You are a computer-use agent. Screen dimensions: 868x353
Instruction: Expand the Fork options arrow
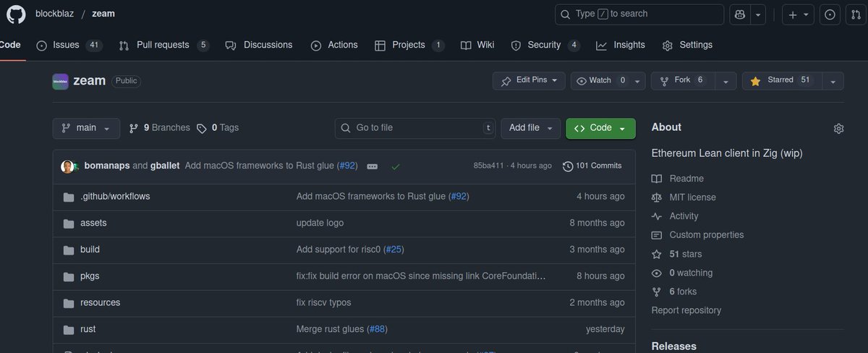(x=725, y=81)
